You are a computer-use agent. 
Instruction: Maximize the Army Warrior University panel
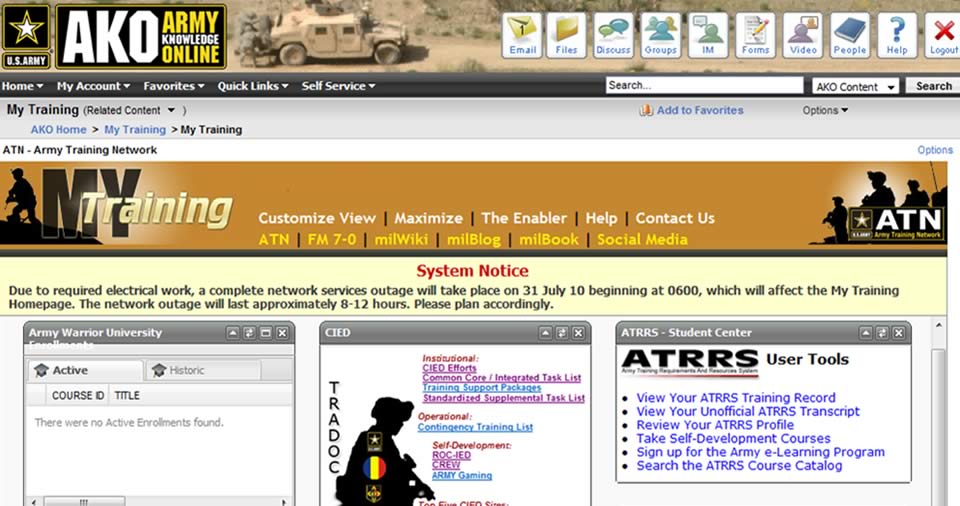(266, 333)
